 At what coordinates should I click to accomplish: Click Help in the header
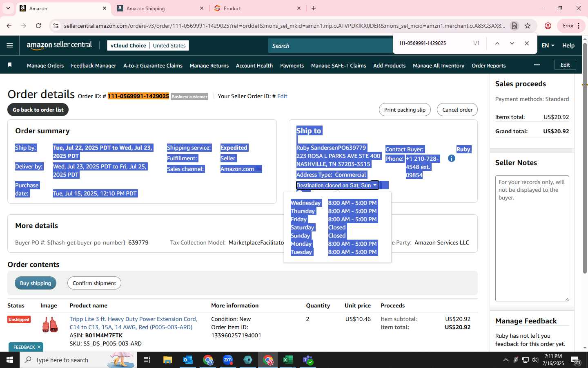pyautogui.click(x=568, y=45)
